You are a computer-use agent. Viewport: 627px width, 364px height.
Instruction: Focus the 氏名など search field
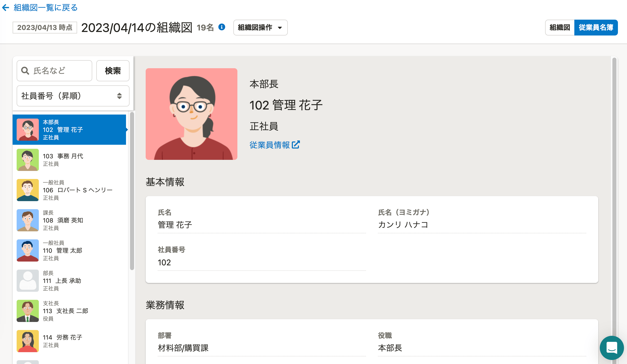point(54,71)
